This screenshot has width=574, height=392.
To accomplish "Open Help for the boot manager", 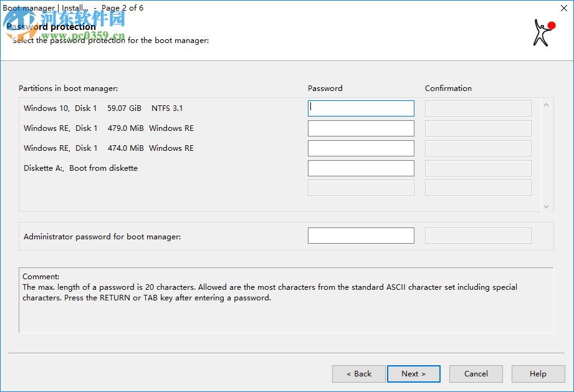I will (538, 374).
